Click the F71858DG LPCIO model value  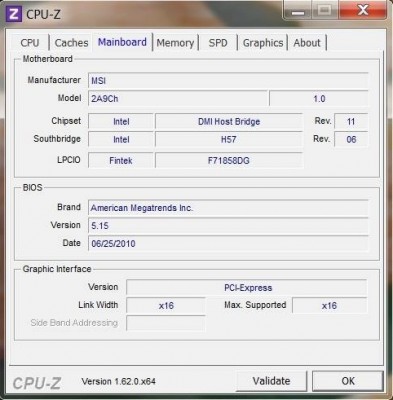[229, 161]
